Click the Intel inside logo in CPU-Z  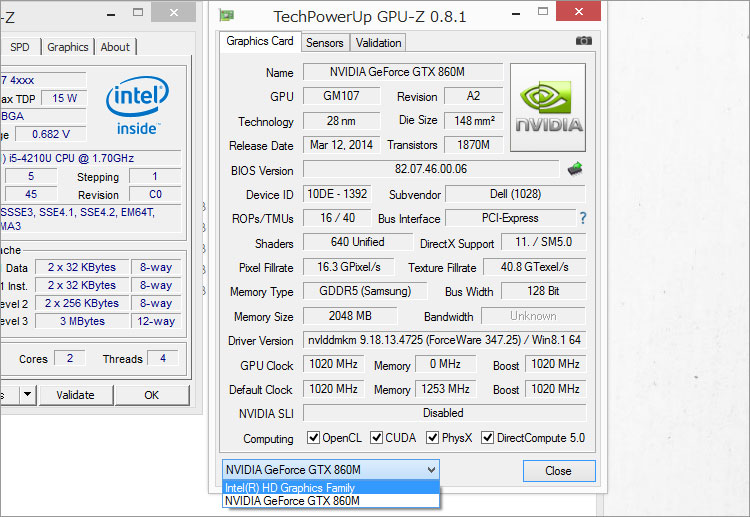tap(137, 106)
